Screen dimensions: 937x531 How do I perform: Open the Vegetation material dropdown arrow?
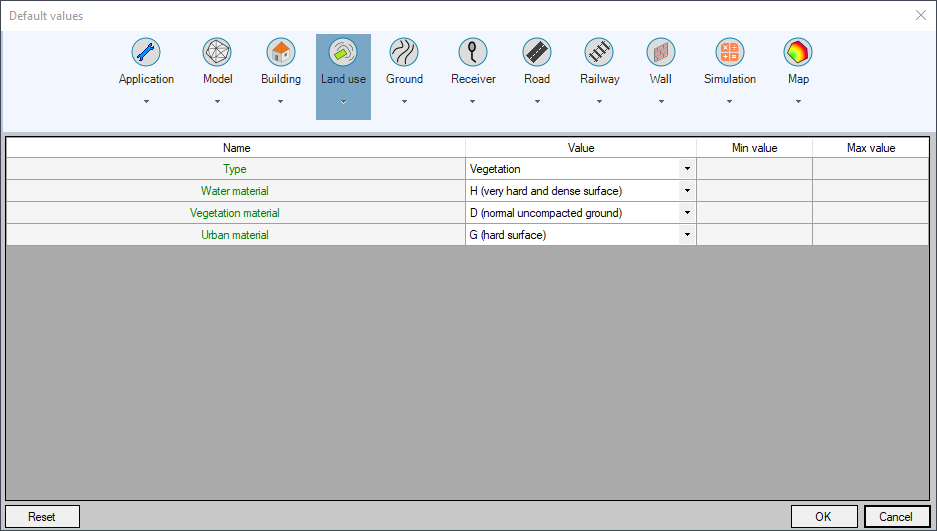[687, 213]
